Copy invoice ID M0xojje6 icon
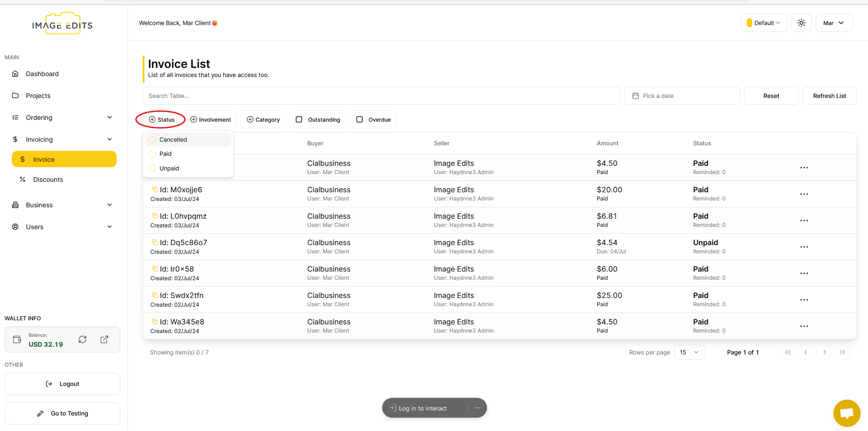 tap(155, 190)
